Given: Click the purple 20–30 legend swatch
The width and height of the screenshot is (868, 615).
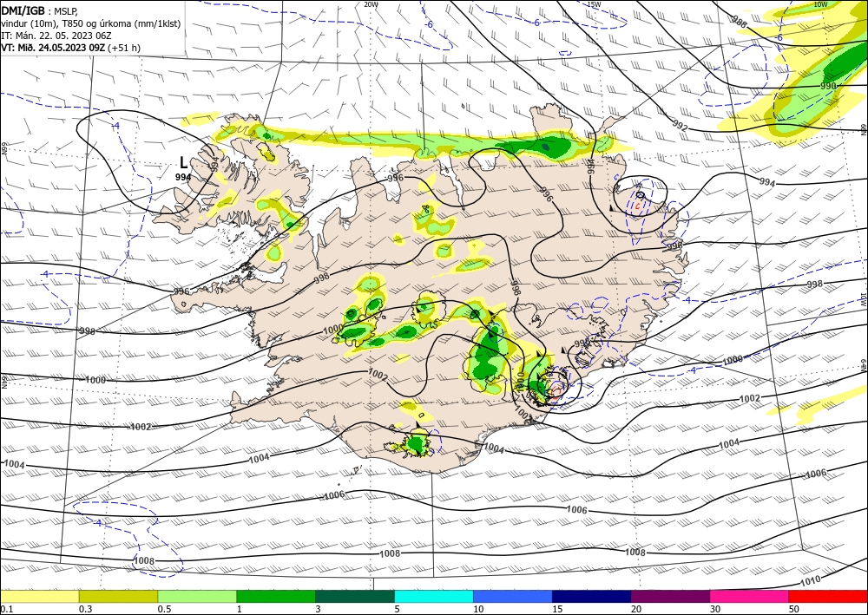Looking at the screenshot, I should click(x=670, y=596).
